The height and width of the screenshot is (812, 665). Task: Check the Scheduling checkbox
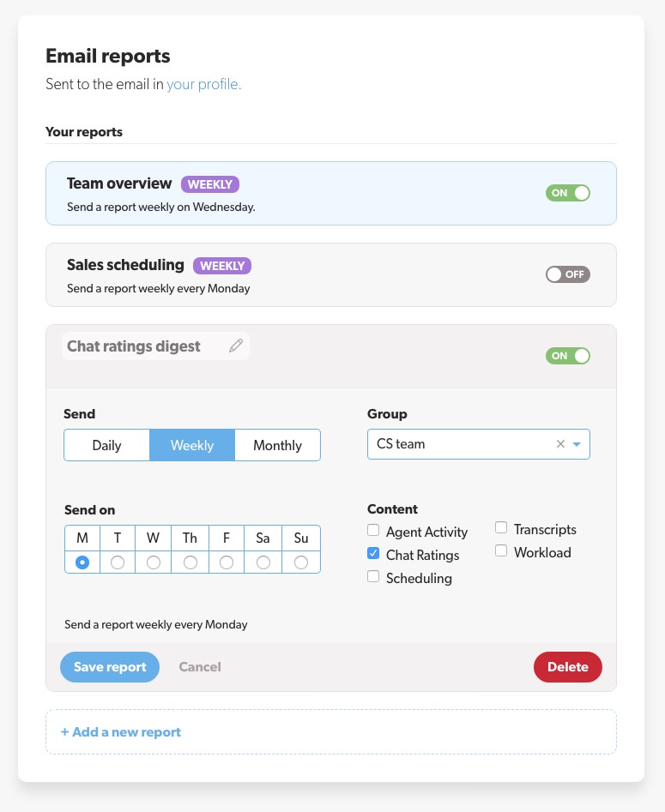(373, 575)
